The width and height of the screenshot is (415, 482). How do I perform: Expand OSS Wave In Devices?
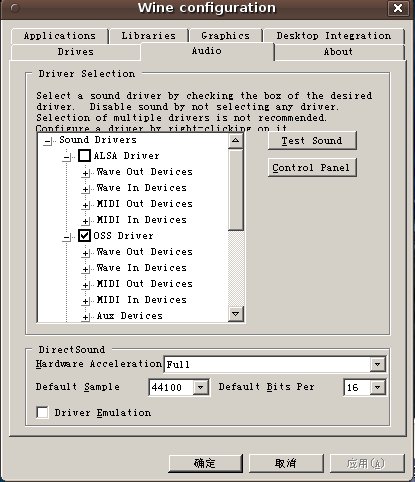point(85,269)
